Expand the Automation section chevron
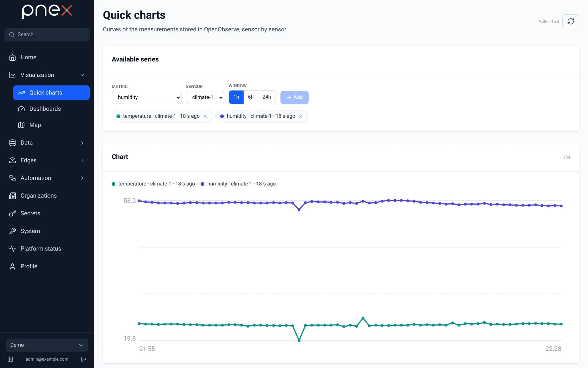The height and width of the screenshot is (368, 588). click(82, 178)
